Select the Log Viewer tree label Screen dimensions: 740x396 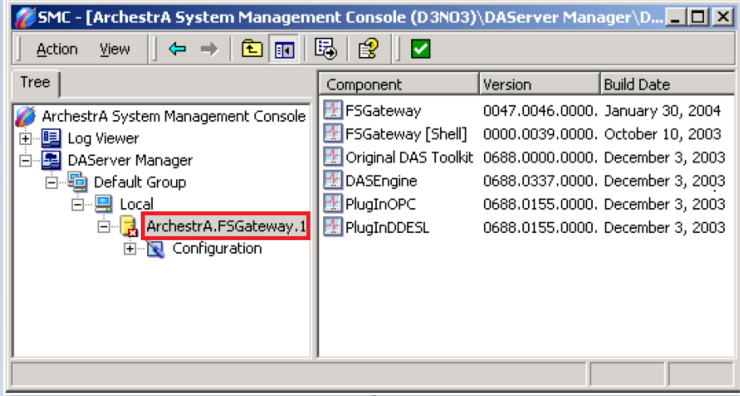[103, 138]
